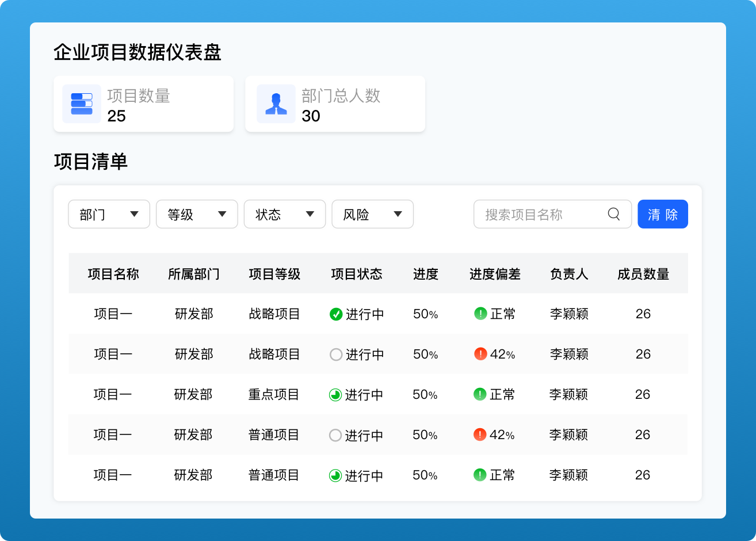Expand the 风险 filter dropdown
Image resolution: width=756 pixels, height=541 pixels.
tap(372, 214)
